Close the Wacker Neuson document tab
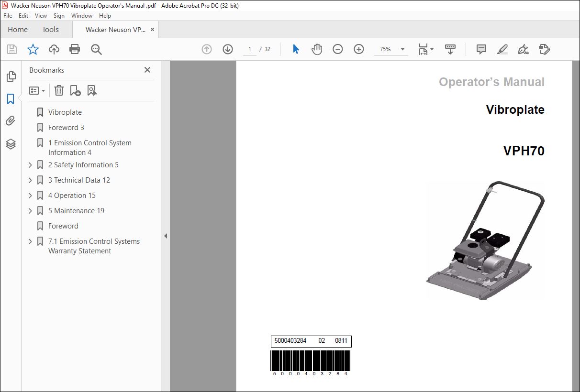This screenshot has height=392, width=580. (x=152, y=30)
